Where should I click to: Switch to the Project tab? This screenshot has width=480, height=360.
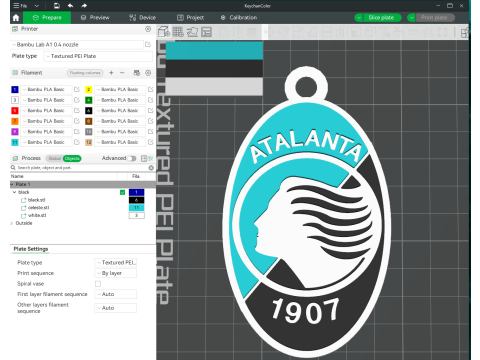pyautogui.click(x=190, y=18)
